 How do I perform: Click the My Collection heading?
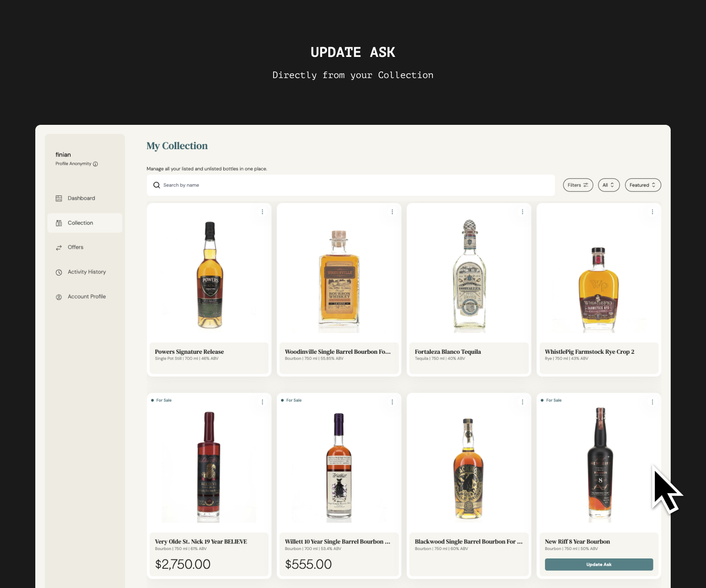(x=177, y=146)
